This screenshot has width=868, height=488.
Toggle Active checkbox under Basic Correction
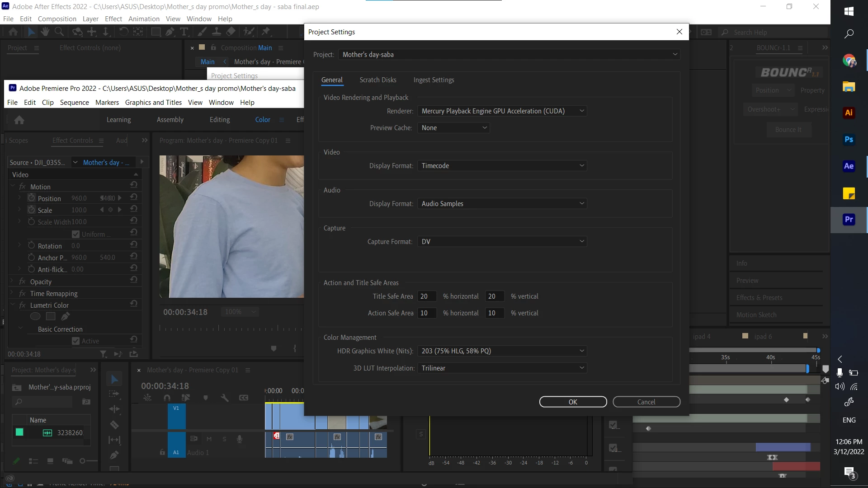coord(76,341)
